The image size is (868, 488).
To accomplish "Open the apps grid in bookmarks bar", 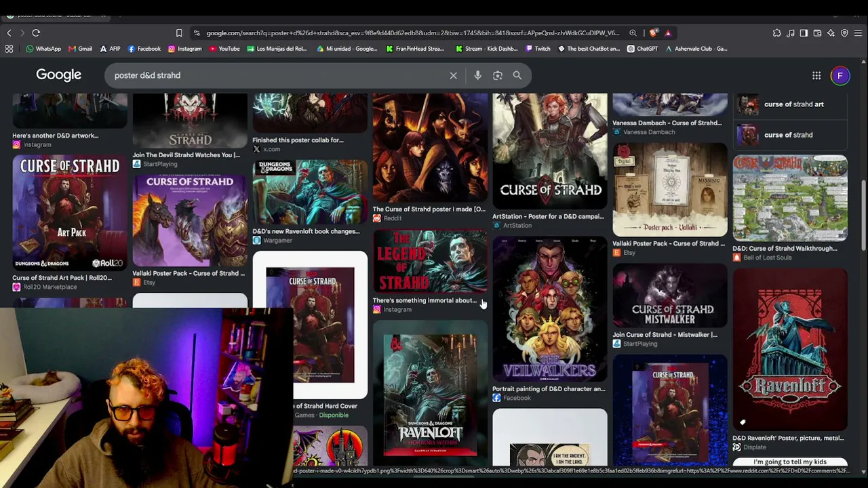I will coord(9,49).
